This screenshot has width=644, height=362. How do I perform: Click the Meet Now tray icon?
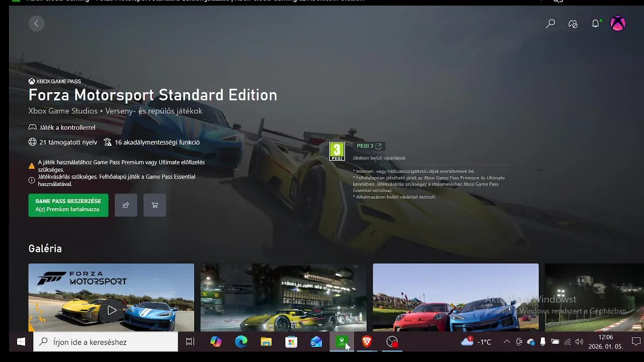519,342
